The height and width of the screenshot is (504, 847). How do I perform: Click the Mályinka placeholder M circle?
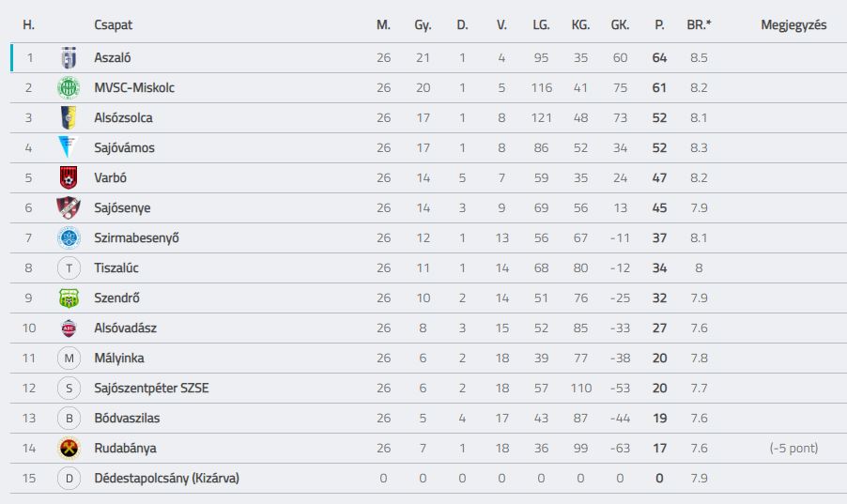(x=69, y=359)
